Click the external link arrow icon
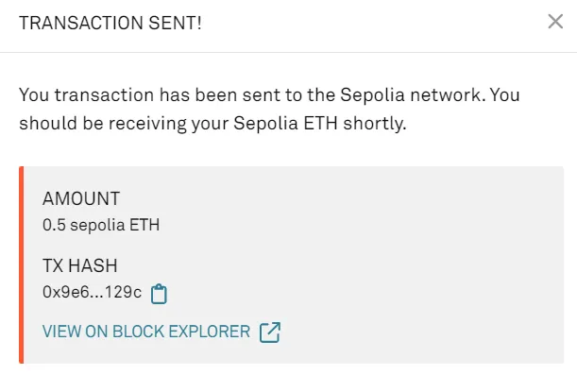577x392 pixels. point(270,332)
